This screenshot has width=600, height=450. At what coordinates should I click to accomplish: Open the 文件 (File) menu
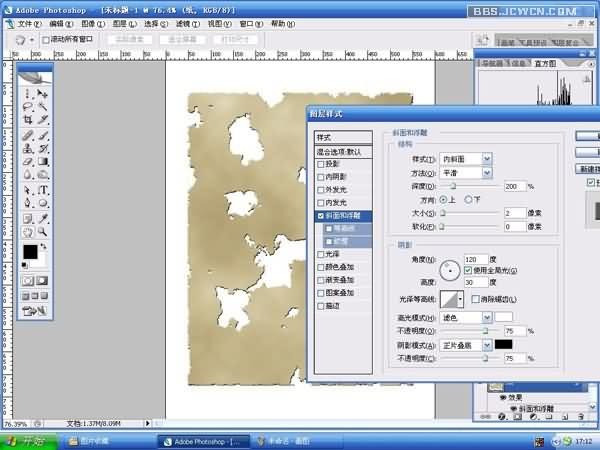(29, 24)
